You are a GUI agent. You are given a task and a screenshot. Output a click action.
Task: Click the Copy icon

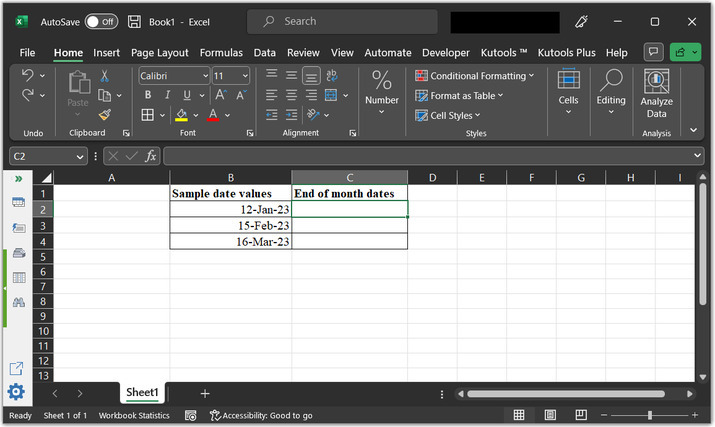[x=104, y=95]
